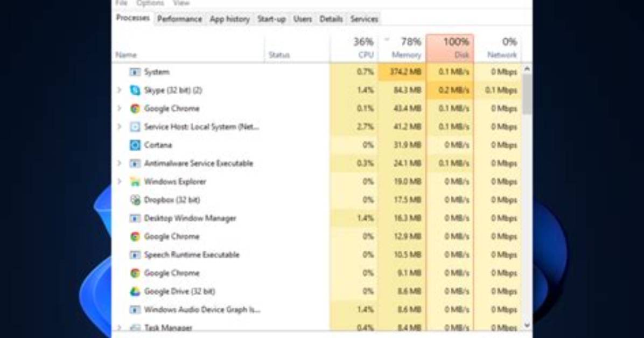Switch to the Services tab
Screen dimensions: 644x338
click(x=365, y=19)
